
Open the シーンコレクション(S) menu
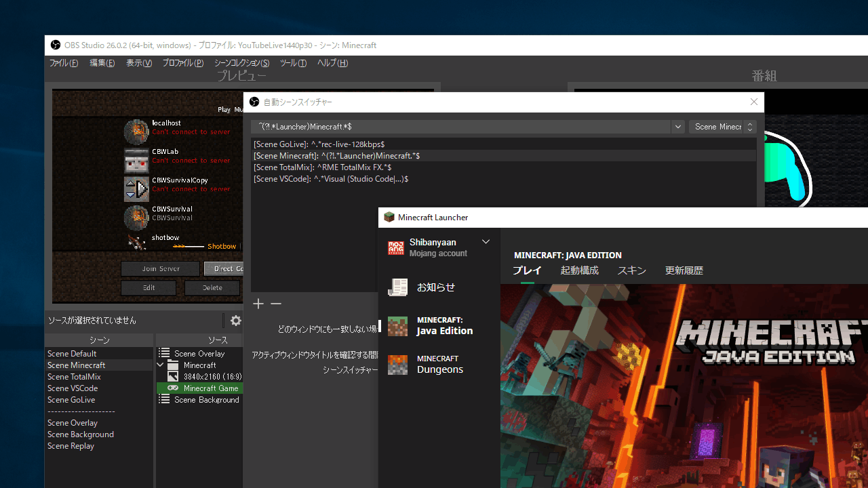[x=241, y=63]
